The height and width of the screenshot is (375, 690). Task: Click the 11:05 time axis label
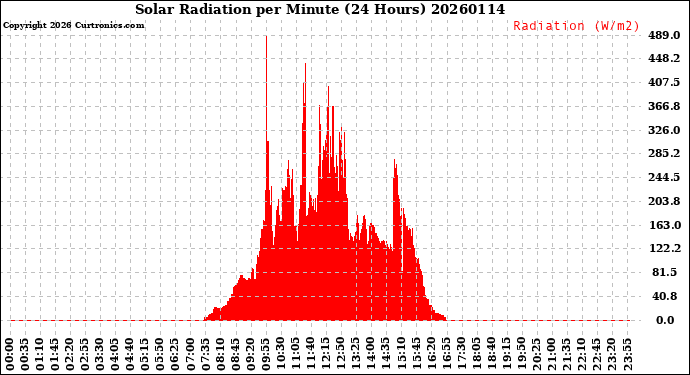[x=295, y=354]
